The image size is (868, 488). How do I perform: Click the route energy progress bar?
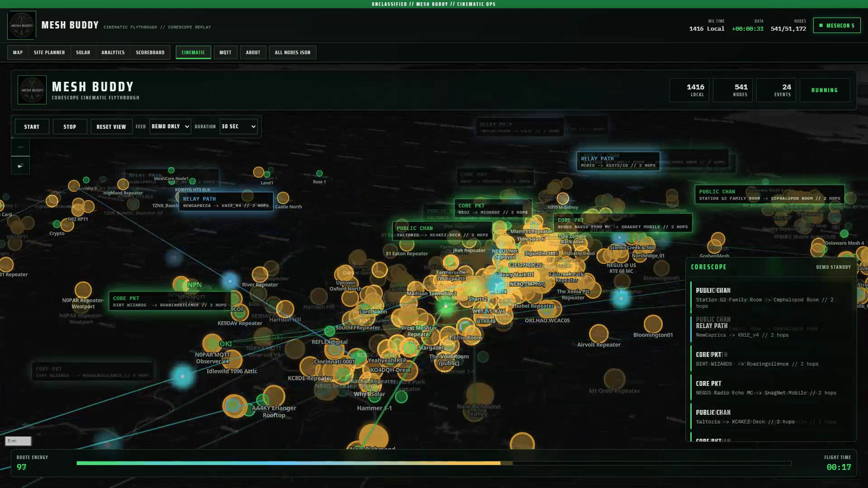pos(434,463)
